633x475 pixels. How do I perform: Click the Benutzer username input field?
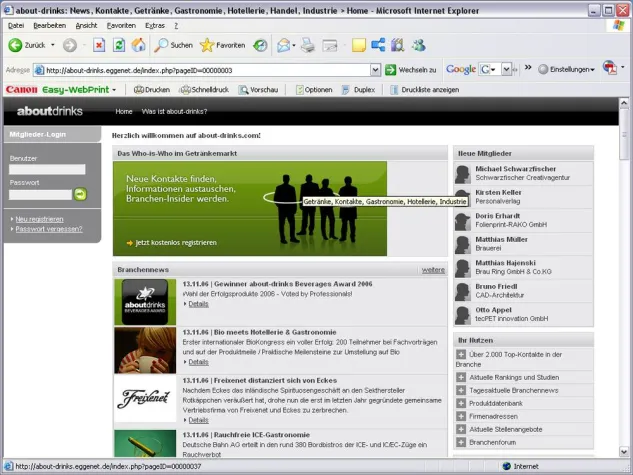coord(47,170)
